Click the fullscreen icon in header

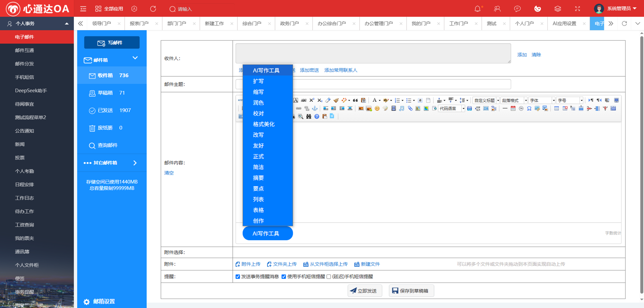[x=577, y=9]
